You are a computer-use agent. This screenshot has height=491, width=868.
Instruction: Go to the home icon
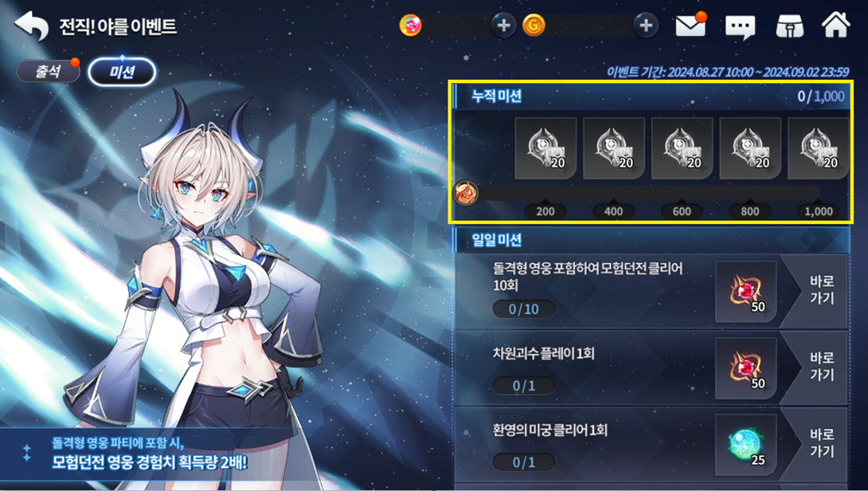pos(836,25)
